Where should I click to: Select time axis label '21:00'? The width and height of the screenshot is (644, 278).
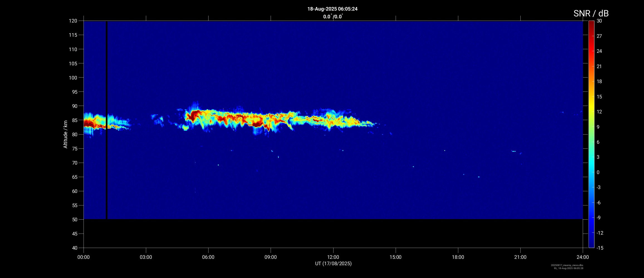[520, 257]
